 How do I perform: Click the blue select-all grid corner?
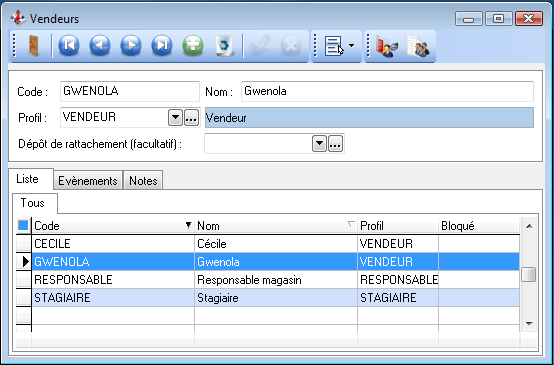pyautogui.click(x=23, y=225)
